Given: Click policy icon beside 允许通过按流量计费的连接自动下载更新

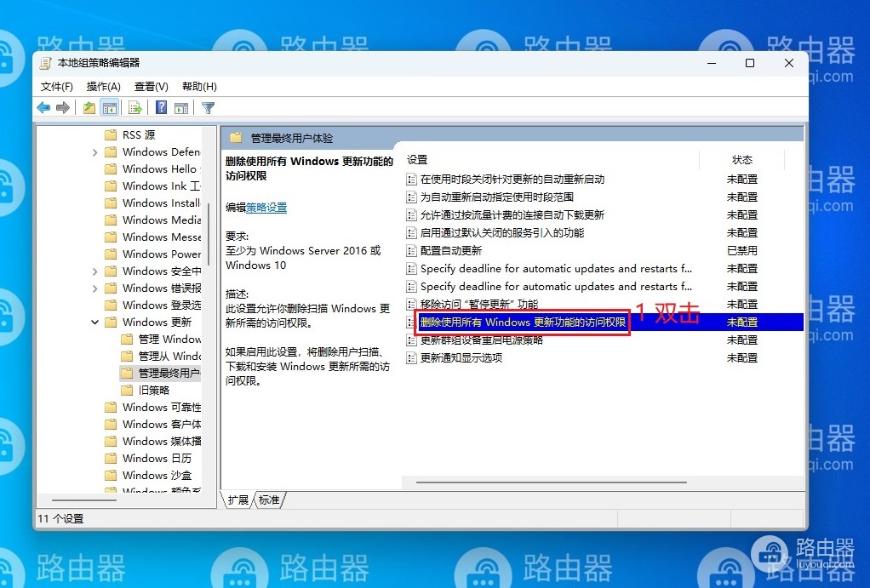Looking at the screenshot, I should [411, 214].
